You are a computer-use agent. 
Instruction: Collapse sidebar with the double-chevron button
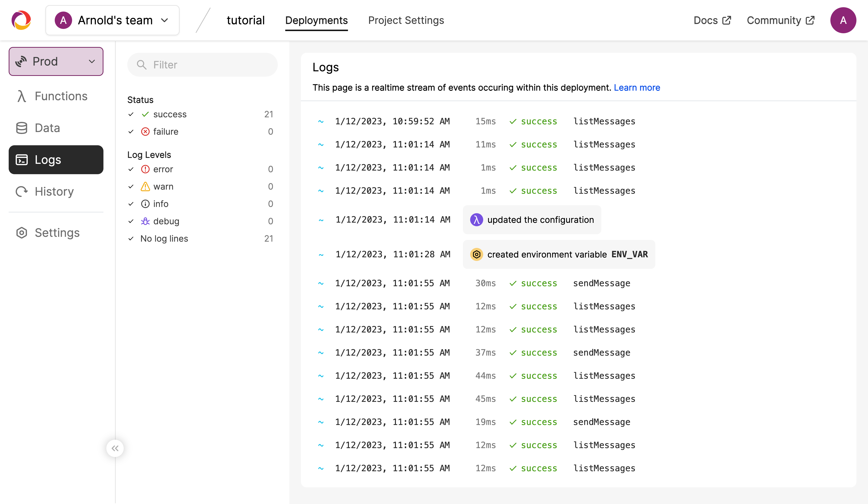[115, 448]
